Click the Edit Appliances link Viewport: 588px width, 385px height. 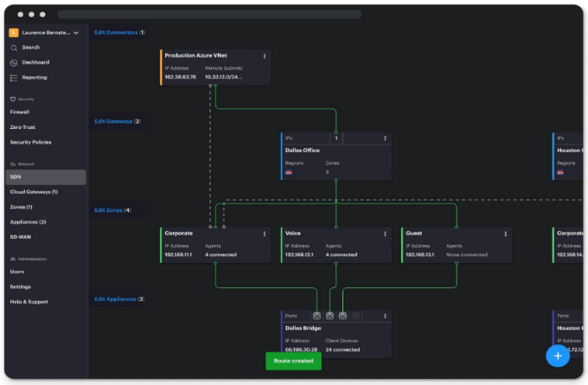tap(115, 299)
